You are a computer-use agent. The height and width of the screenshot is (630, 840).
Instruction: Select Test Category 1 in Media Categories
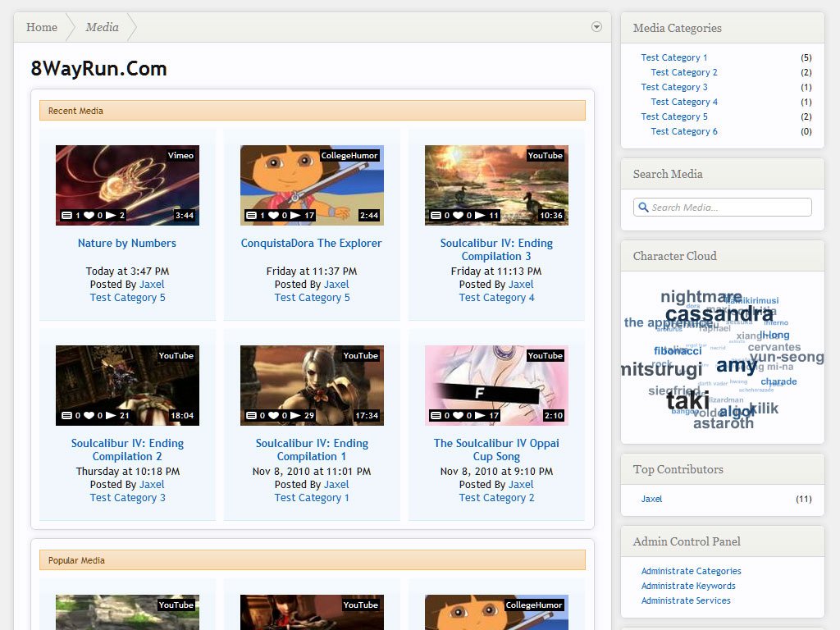point(674,57)
